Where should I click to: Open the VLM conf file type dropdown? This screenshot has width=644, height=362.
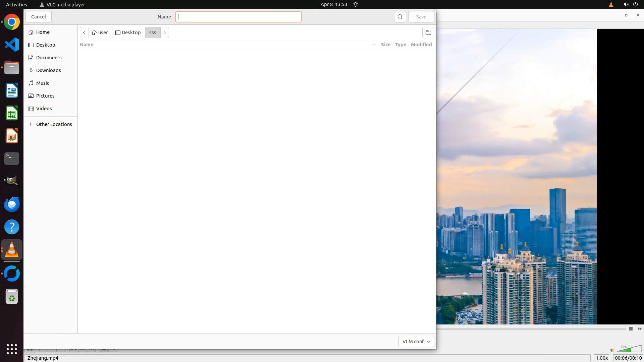click(416, 341)
